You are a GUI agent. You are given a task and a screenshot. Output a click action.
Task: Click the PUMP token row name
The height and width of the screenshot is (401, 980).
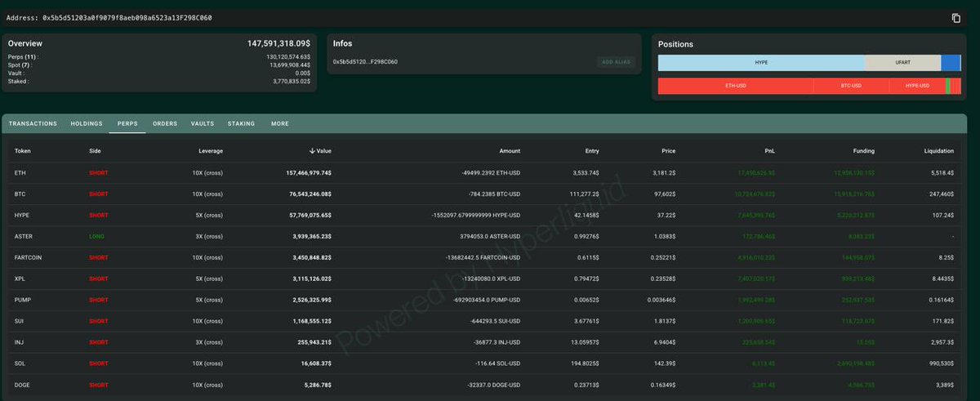[x=22, y=300]
